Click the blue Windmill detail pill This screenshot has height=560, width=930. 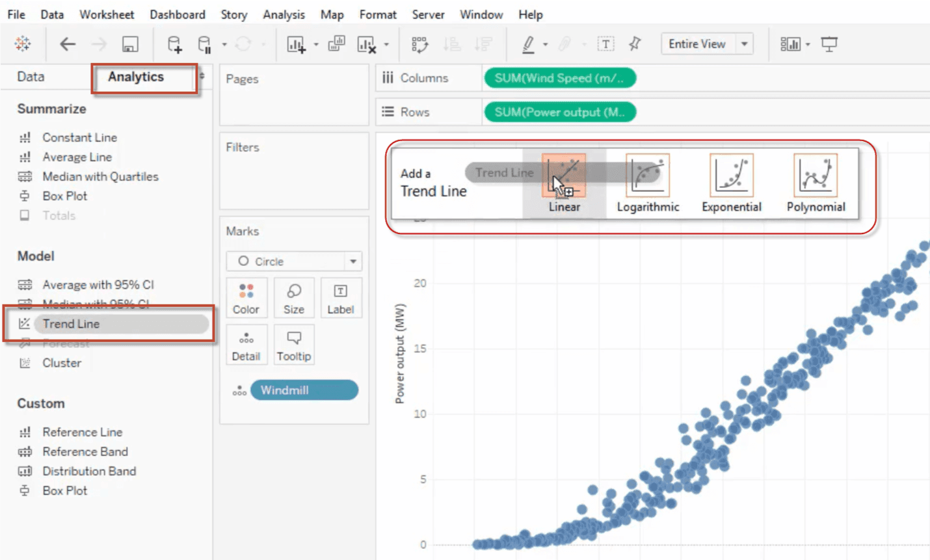pyautogui.click(x=304, y=390)
